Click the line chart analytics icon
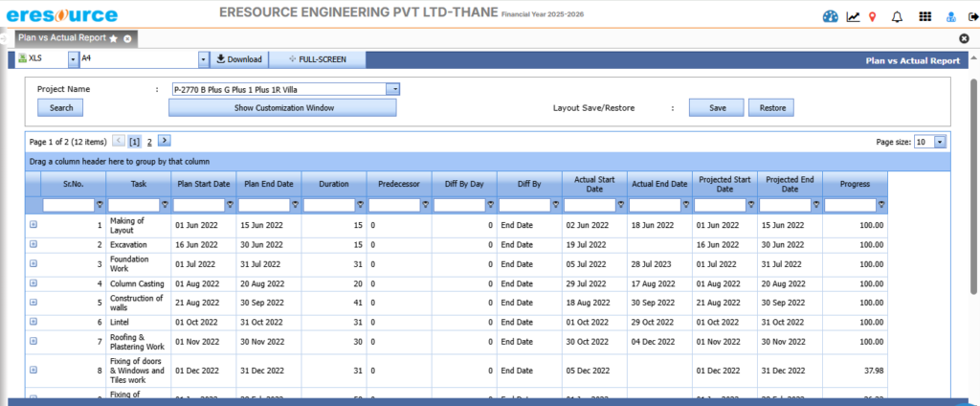This screenshot has width=980, height=406. click(x=853, y=16)
